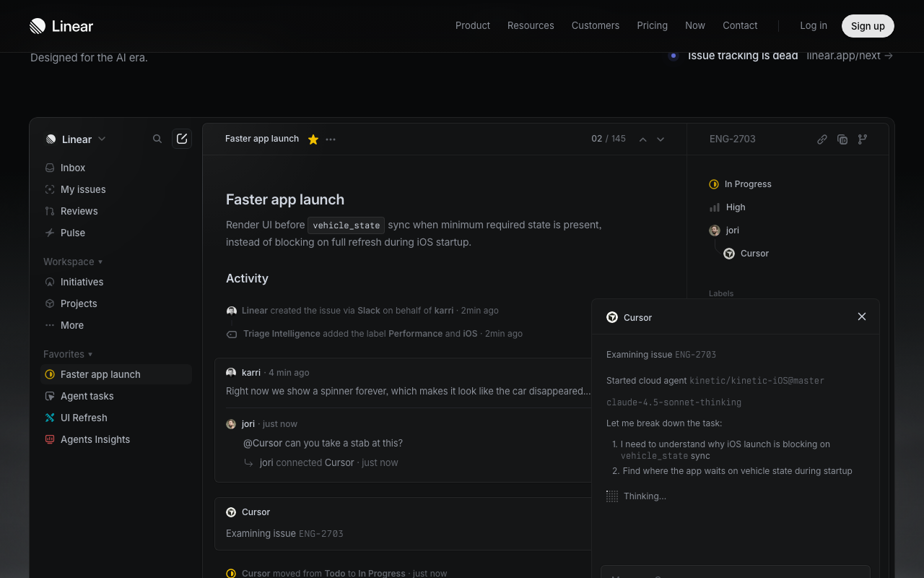Open Projects in the sidebar

click(115, 303)
